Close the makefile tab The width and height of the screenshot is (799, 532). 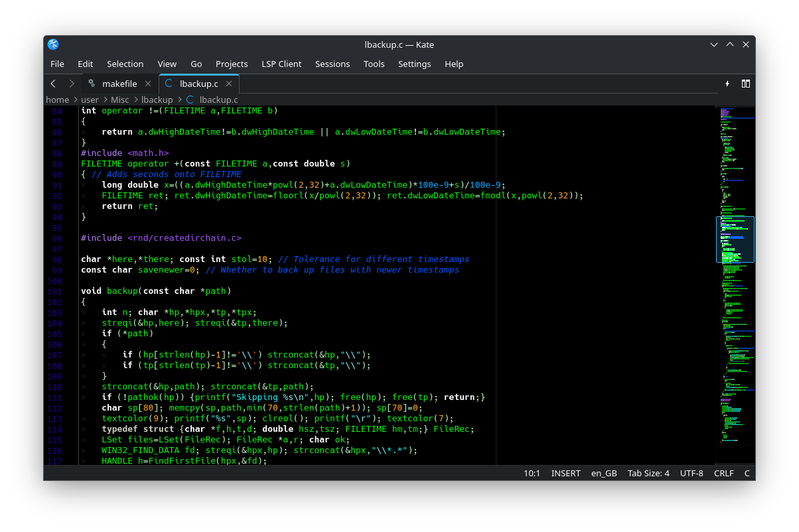tap(148, 84)
